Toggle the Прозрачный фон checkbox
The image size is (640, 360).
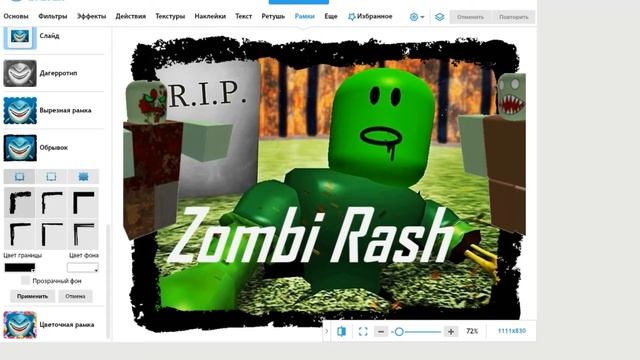pyautogui.click(x=25, y=280)
